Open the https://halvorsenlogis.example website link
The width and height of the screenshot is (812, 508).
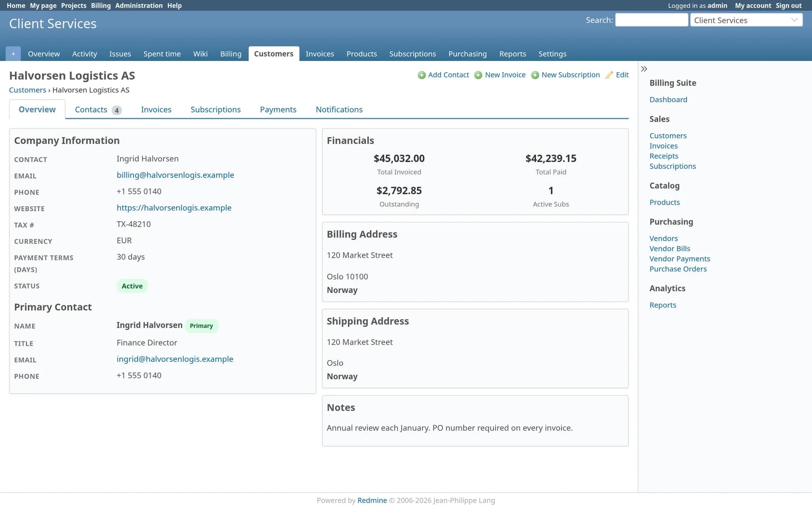(x=174, y=208)
